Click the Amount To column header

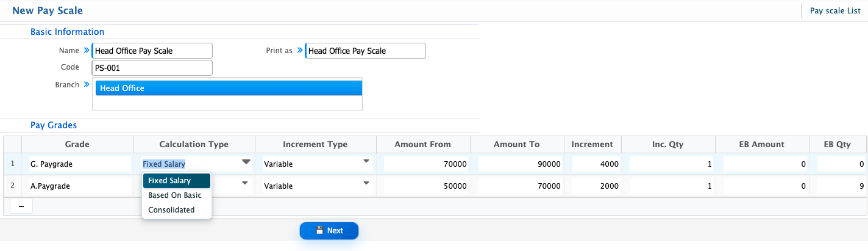pos(518,144)
